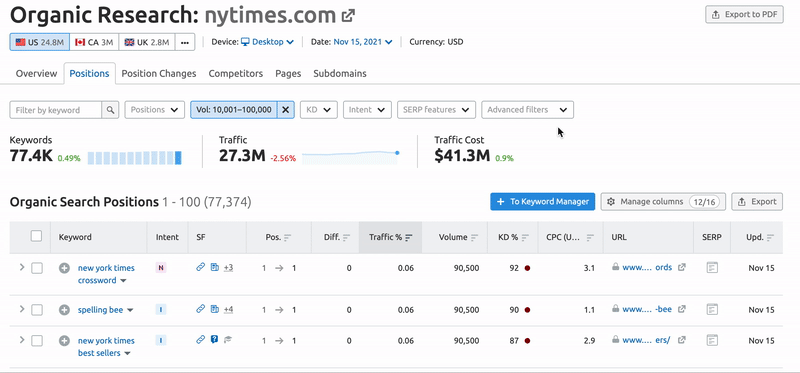
Task: Show +3 more SERP features for crossword
Action: [x=228, y=267]
